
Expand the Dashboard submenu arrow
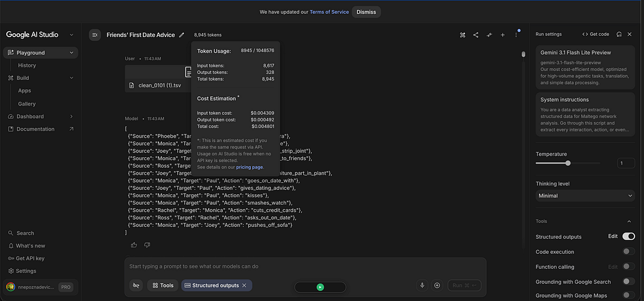tap(72, 117)
